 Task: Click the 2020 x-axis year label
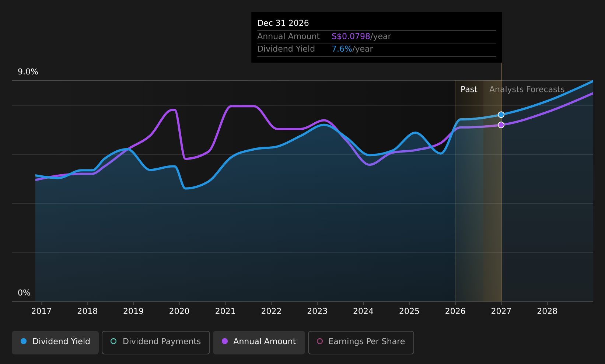(x=179, y=311)
